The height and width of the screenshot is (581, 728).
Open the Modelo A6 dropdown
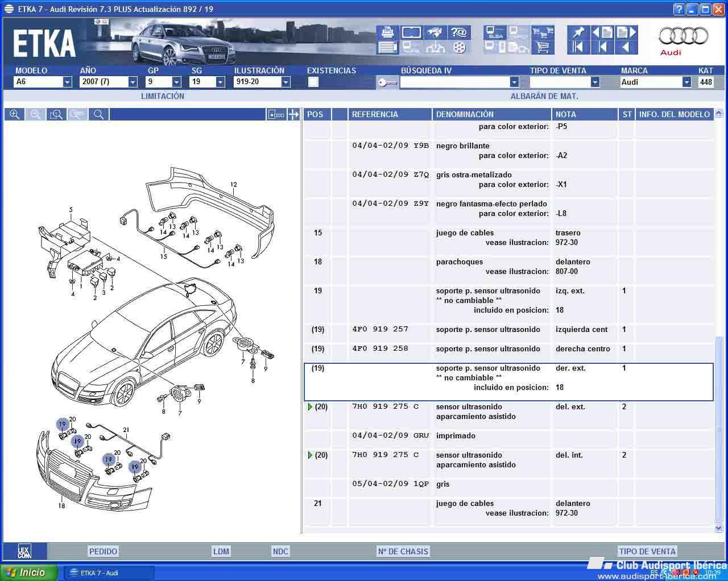point(67,82)
